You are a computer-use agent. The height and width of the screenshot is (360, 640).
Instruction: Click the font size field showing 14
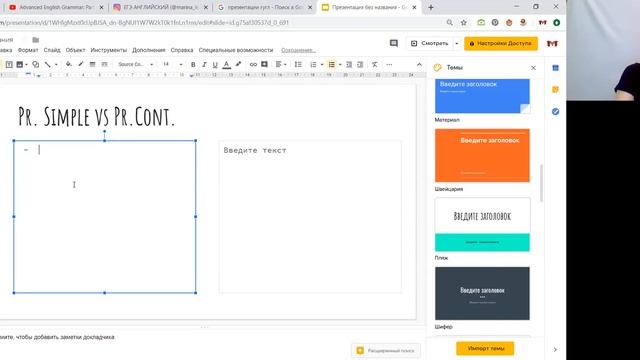click(x=167, y=64)
